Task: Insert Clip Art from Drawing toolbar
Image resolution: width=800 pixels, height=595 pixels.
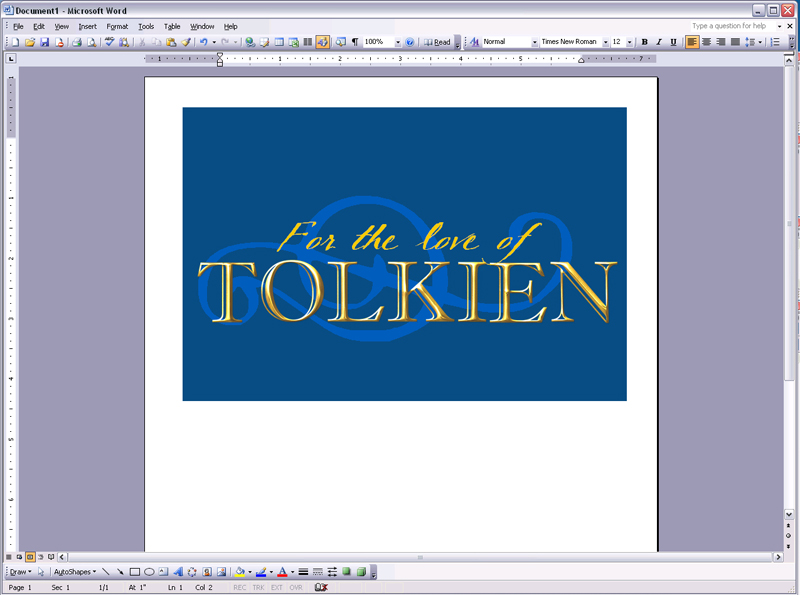Action: [207, 572]
